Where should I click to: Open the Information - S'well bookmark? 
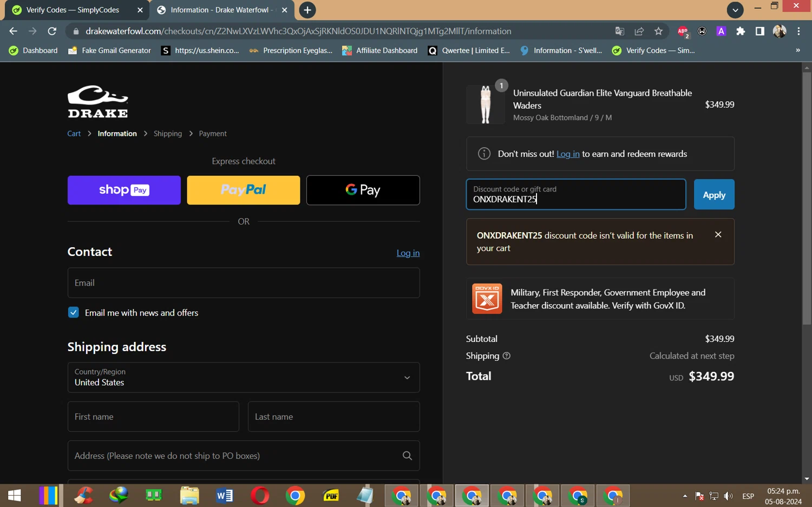[561, 50]
